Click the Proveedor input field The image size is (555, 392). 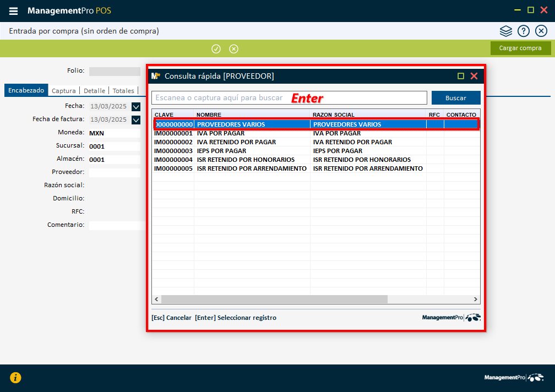click(115, 173)
